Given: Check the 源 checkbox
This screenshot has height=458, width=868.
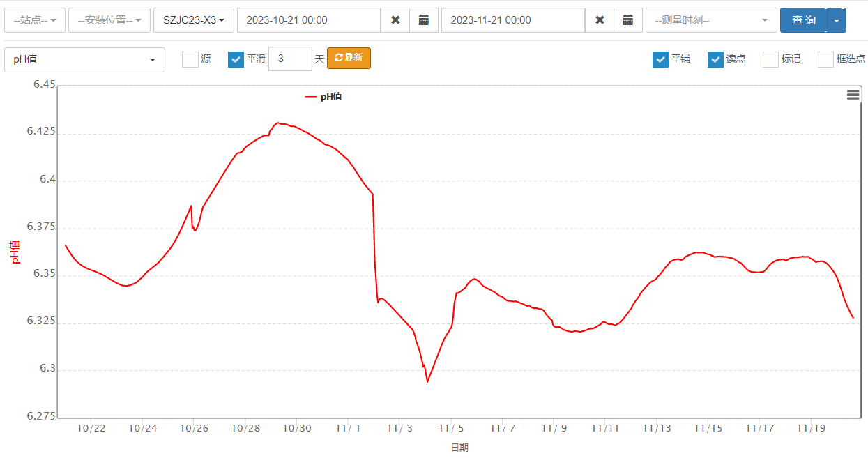Looking at the screenshot, I should (x=190, y=59).
